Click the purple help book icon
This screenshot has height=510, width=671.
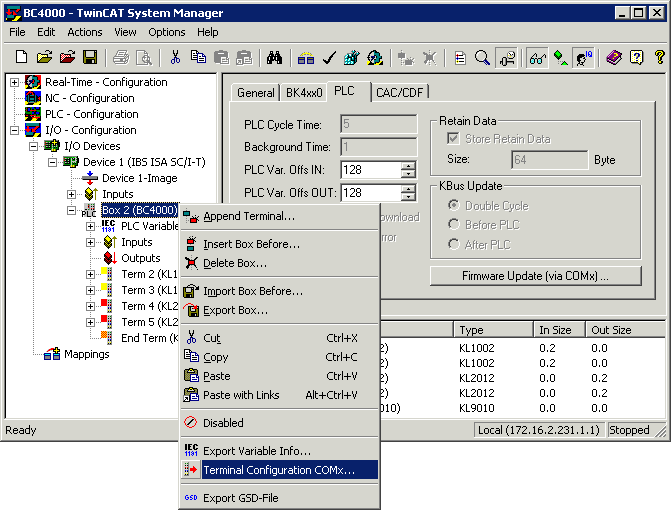(614, 57)
